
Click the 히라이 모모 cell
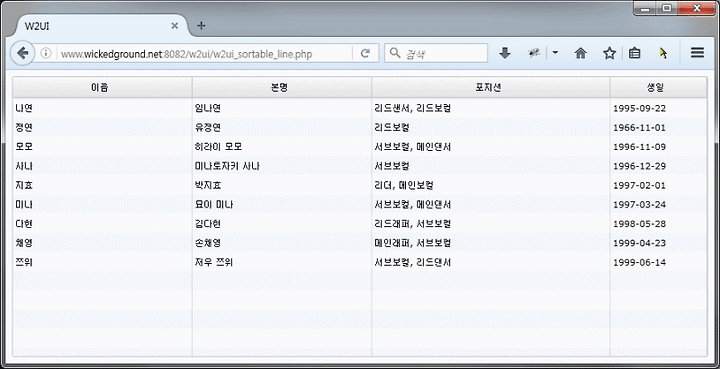[x=282, y=147]
